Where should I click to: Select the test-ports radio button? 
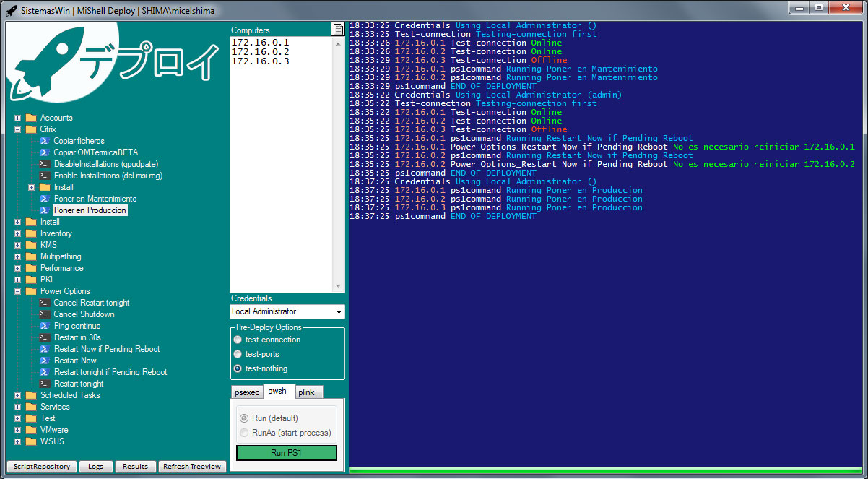point(238,354)
